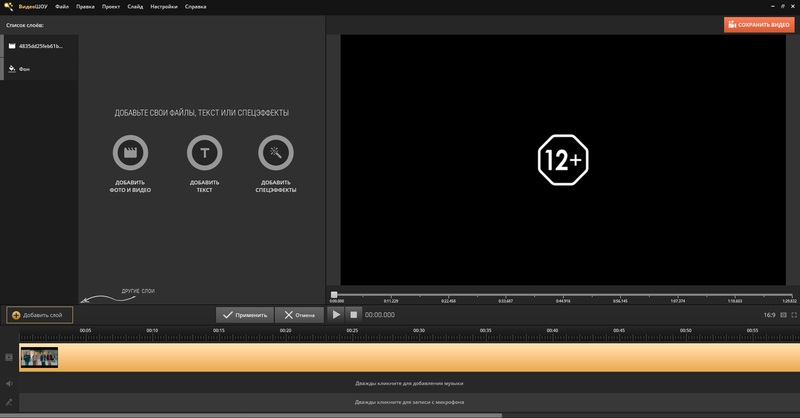Click the Add Special Effects wand icon
800x418 pixels.
(276, 153)
